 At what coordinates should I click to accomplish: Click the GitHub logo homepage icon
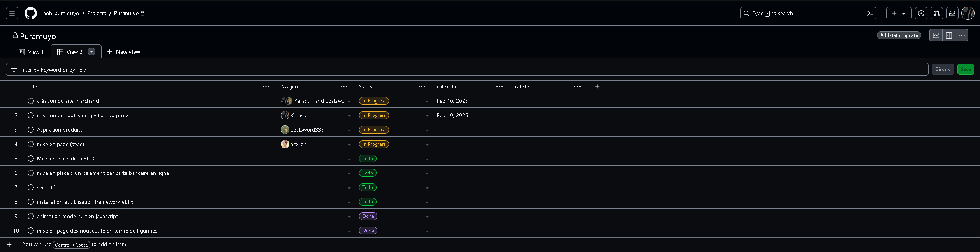coord(31,13)
